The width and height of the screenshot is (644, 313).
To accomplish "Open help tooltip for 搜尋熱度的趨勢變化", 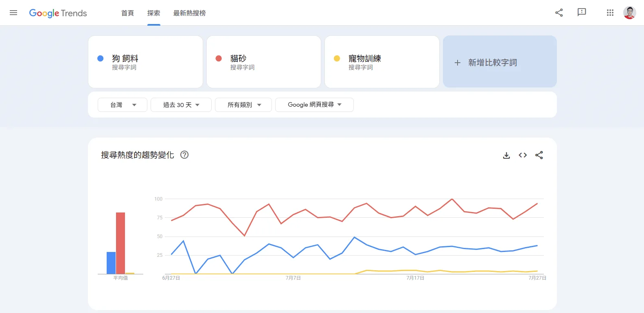I will coord(184,155).
